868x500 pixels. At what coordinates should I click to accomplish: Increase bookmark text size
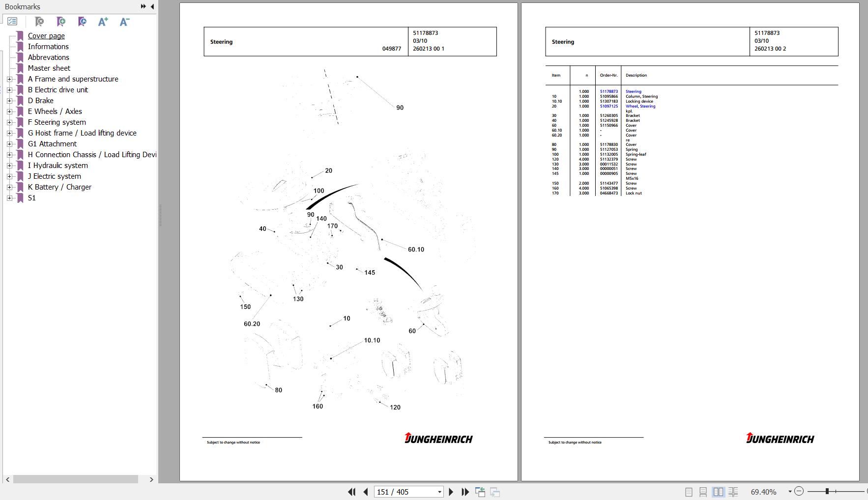click(x=103, y=22)
